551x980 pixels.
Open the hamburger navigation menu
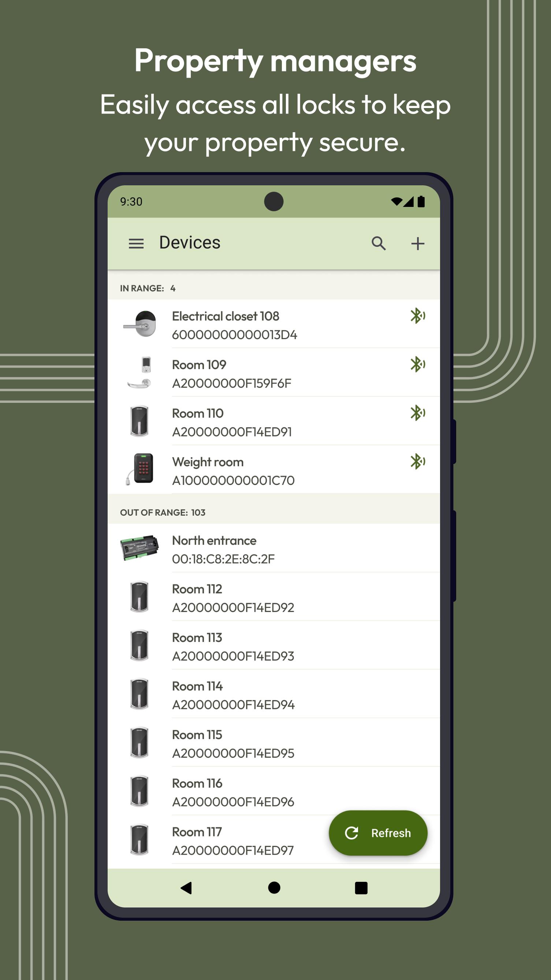pos(136,244)
